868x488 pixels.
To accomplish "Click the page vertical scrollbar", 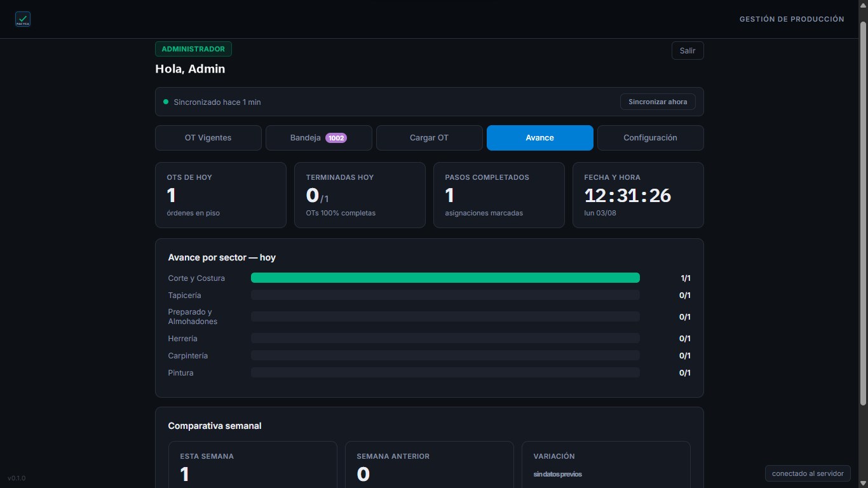I will tap(863, 213).
